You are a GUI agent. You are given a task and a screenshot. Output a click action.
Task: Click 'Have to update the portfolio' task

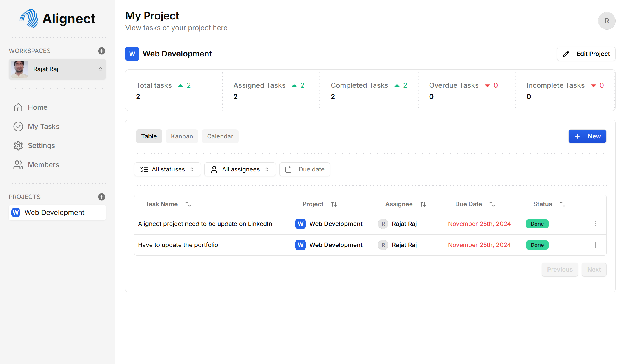coord(178,245)
